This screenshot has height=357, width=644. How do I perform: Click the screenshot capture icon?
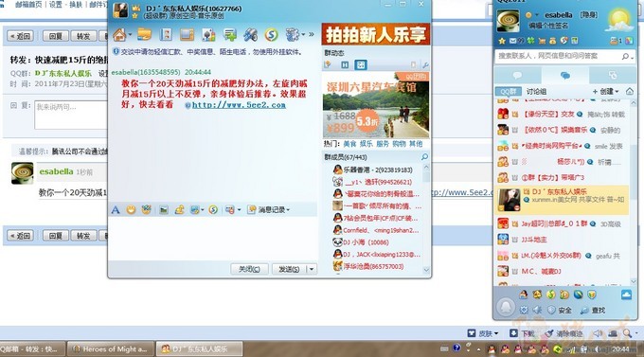194,210
